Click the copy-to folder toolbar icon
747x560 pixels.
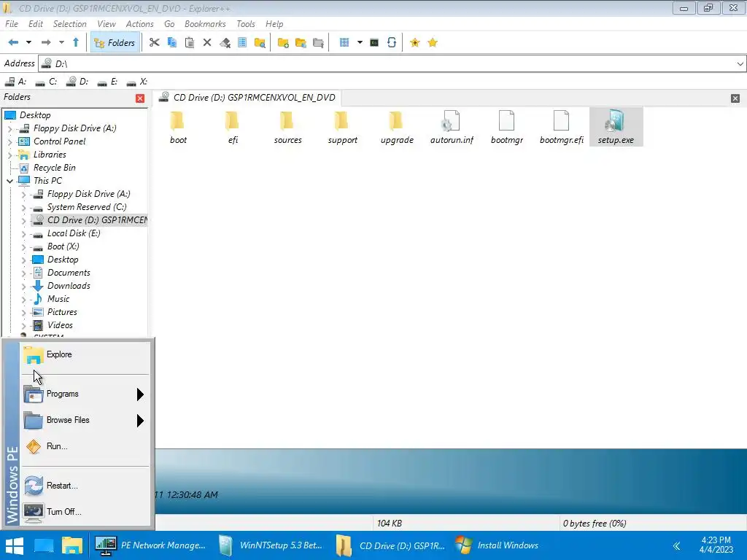pyautogui.click(x=301, y=42)
